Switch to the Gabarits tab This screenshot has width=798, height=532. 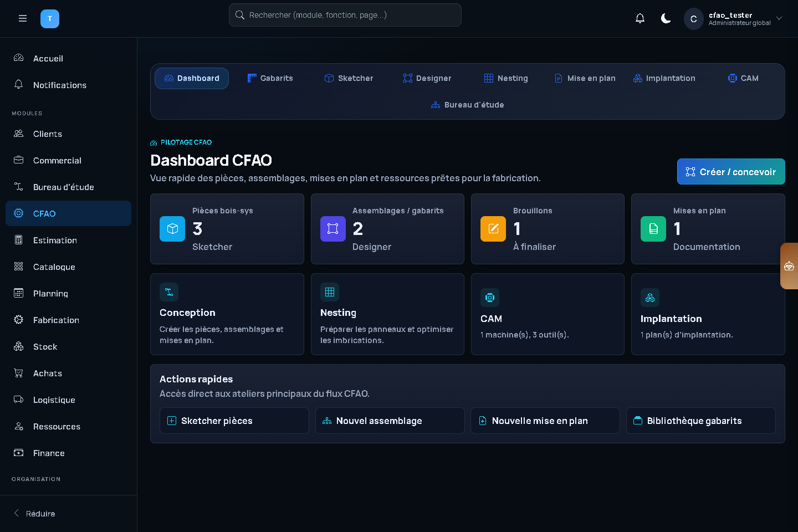coord(270,78)
